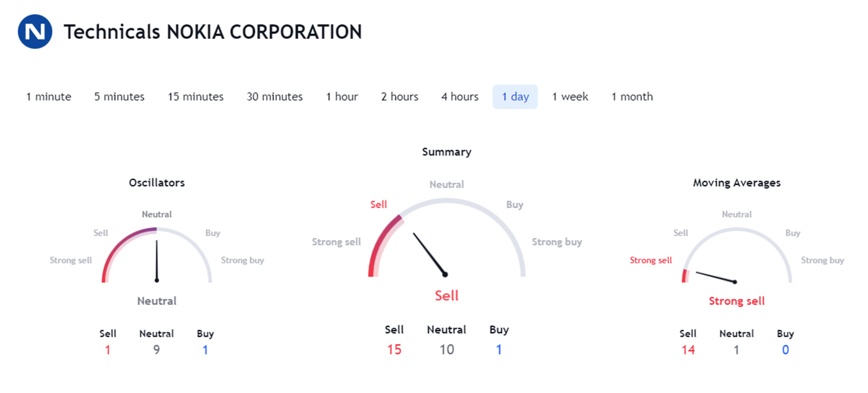Viewport: 868px width, 393px height.
Task: Open the Oscillators section heading
Action: [x=157, y=183]
